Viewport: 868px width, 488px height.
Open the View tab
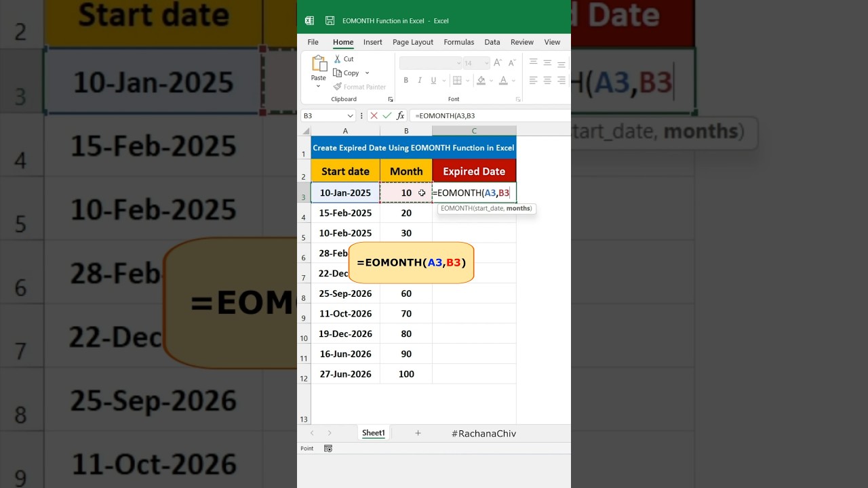point(552,42)
